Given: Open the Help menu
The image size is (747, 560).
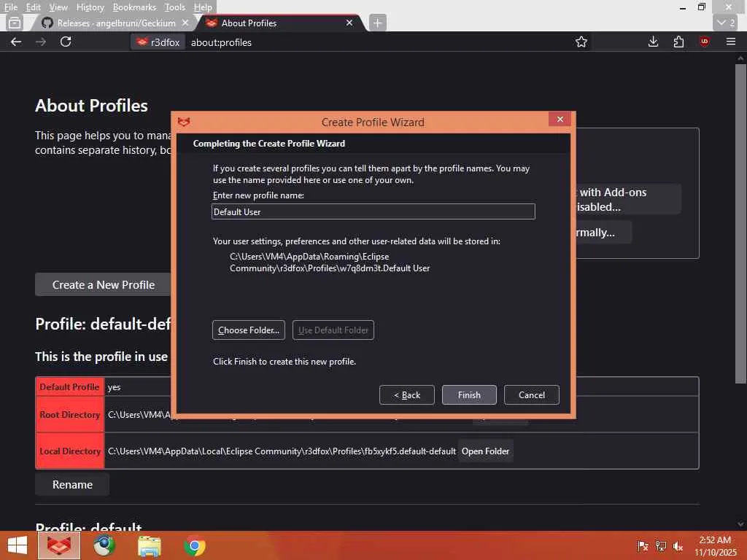Looking at the screenshot, I should tap(203, 7).
